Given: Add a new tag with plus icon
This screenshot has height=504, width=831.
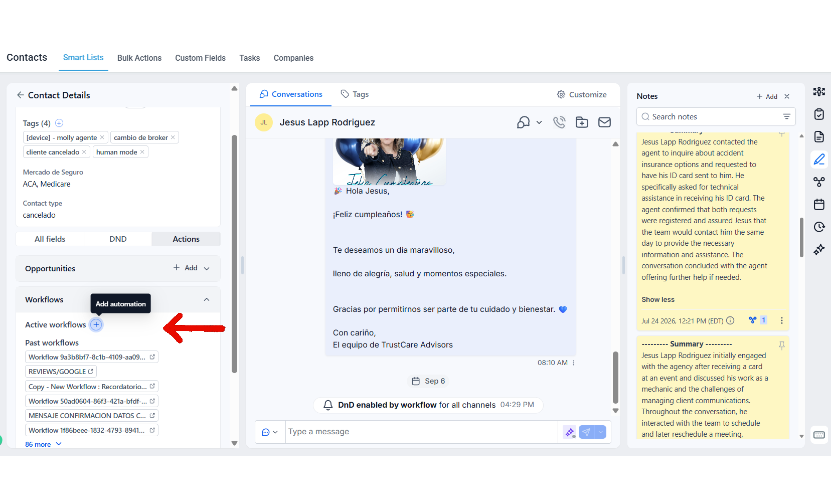Looking at the screenshot, I should tap(59, 123).
